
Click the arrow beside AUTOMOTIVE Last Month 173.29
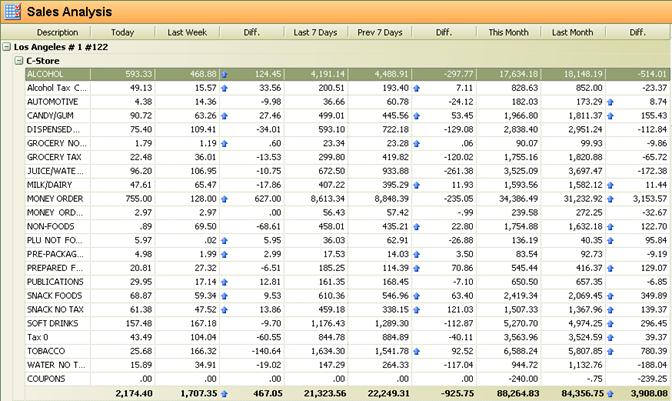point(604,102)
